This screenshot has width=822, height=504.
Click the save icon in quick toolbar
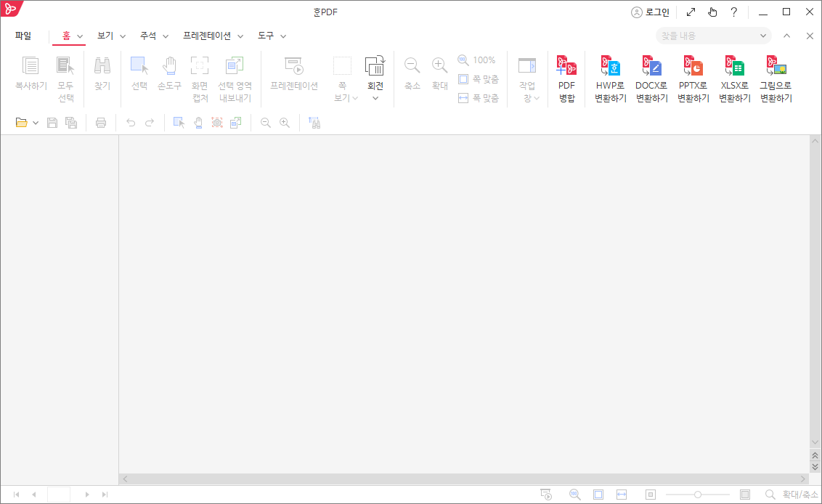point(52,123)
